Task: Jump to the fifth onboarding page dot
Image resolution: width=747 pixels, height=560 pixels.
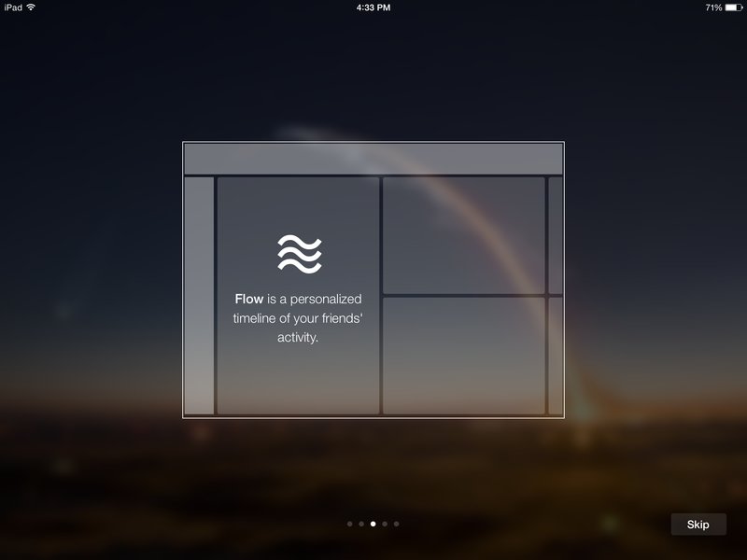Action: click(396, 524)
